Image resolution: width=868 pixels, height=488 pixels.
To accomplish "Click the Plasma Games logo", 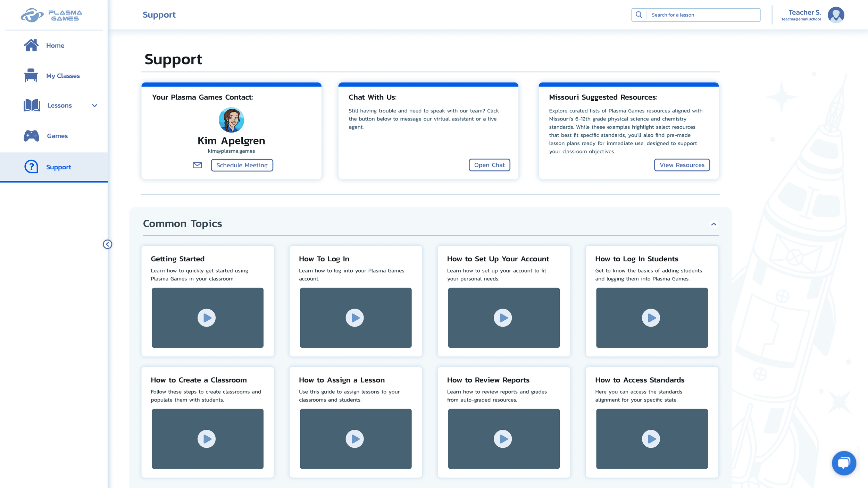I will 51,15.
